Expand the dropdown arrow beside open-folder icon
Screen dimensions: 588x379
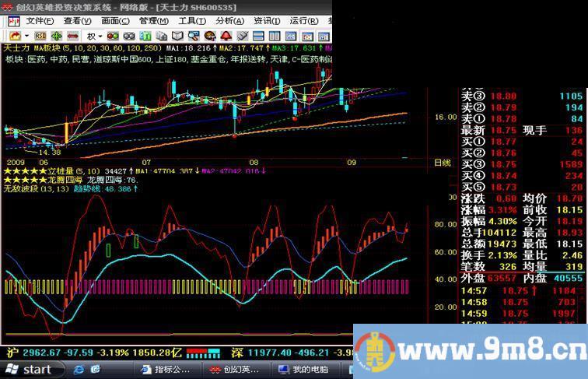[27, 36]
